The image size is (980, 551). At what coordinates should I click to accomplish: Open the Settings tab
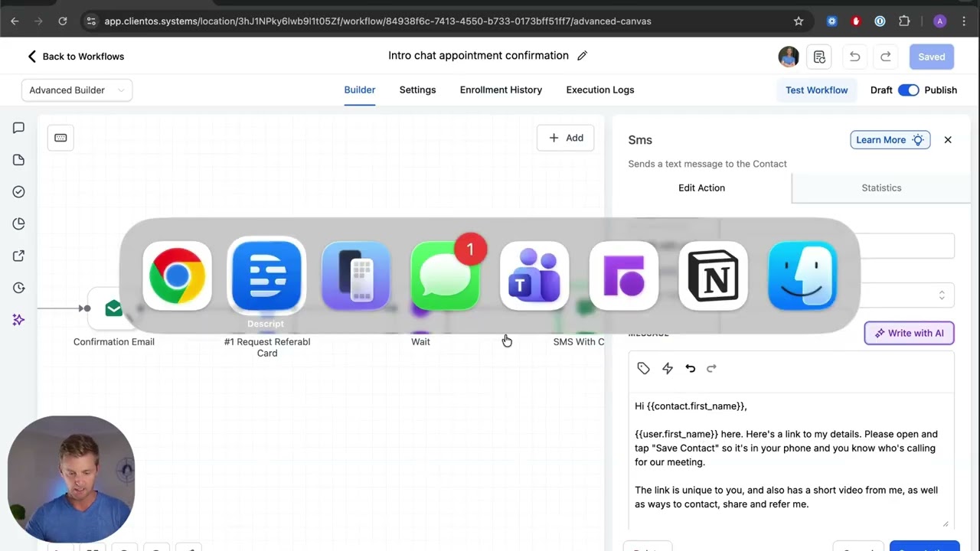click(417, 90)
